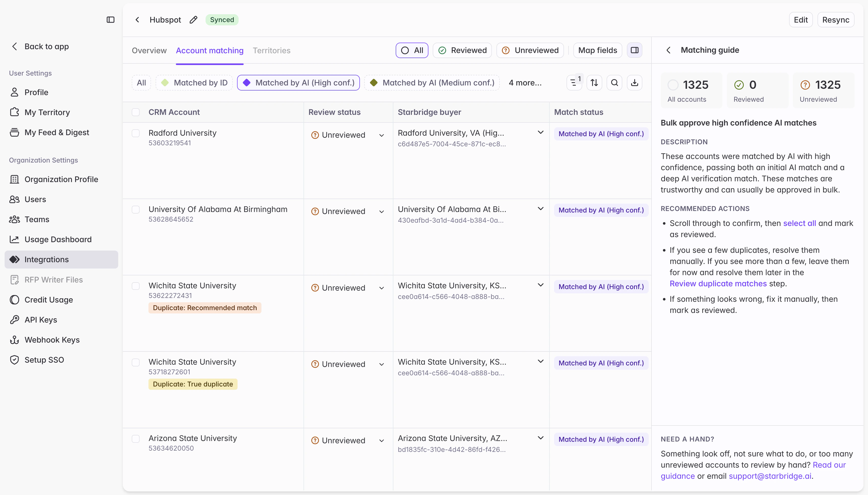Open review status dropdown for Alabama At Birmingham
This screenshot has height=495, width=868.
tap(348, 211)
